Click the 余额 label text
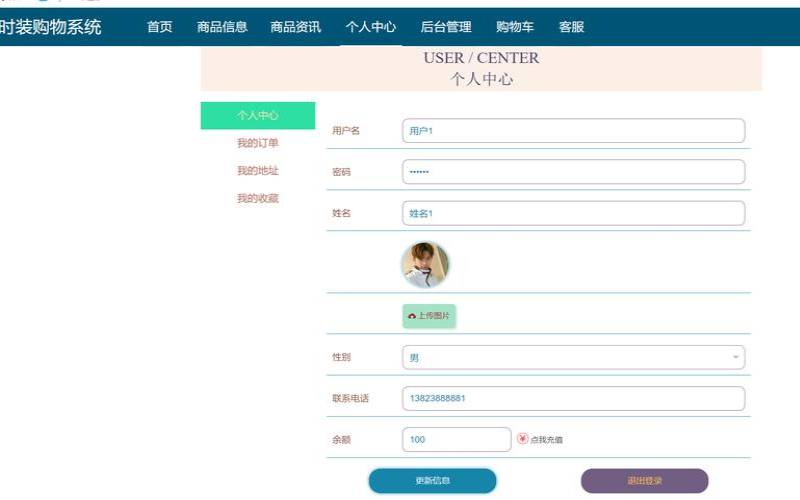Screen dimensions: 800x500 [x=341, y=440]
